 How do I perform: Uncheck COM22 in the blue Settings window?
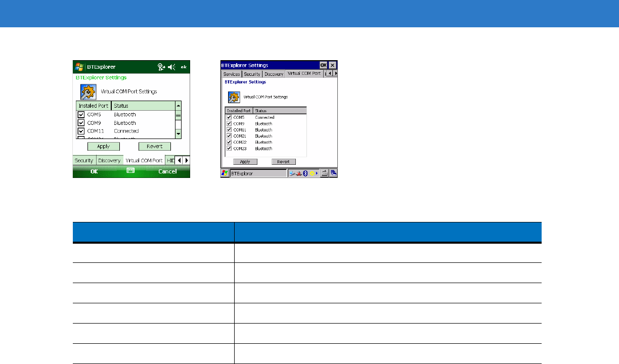pyautogui.click(x=229, y=142)
